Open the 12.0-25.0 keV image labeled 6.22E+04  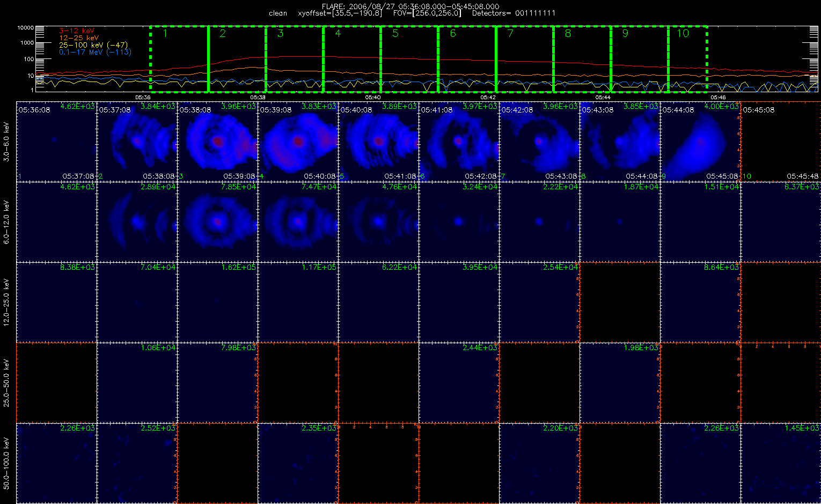378,302
